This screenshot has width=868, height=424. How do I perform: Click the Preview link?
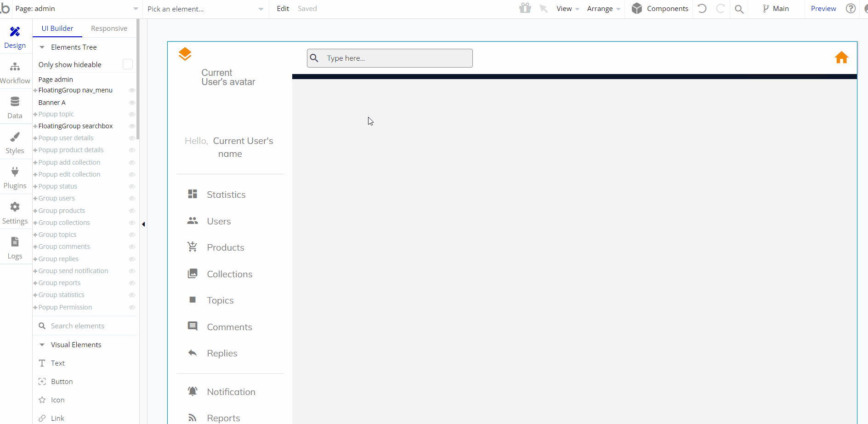[x=823, y=9]
